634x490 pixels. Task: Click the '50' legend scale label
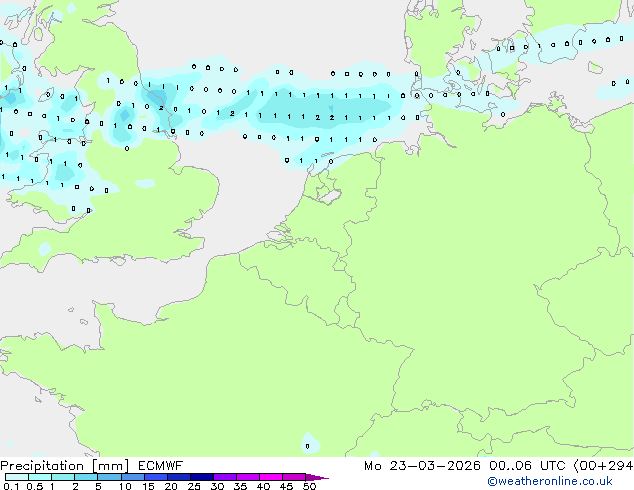tap(309, 486)
